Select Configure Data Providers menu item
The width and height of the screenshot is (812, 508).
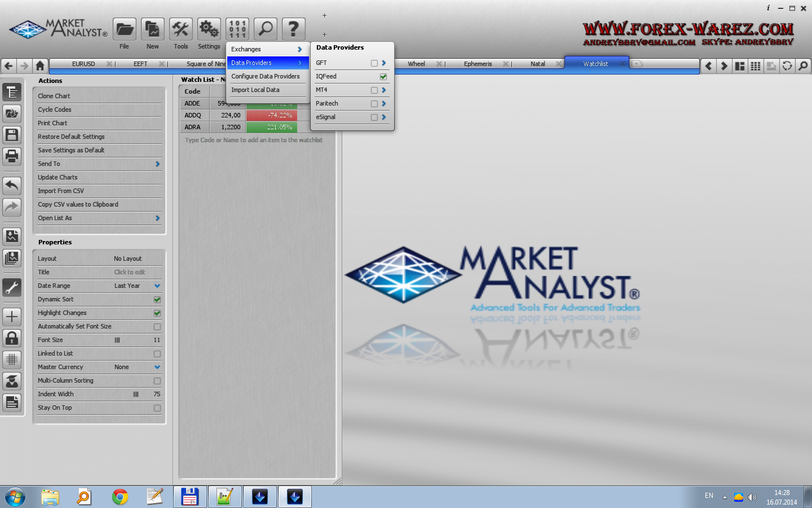click(x=265, y=76)
